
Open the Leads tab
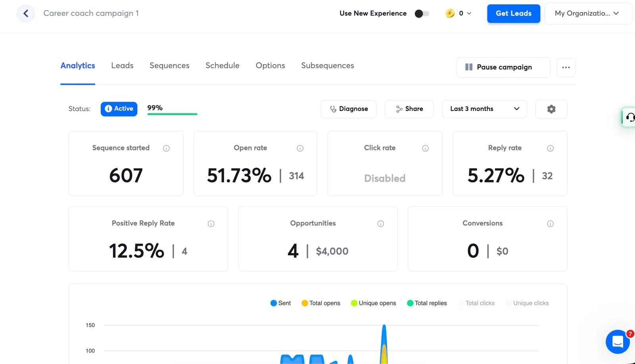(122, 65)
